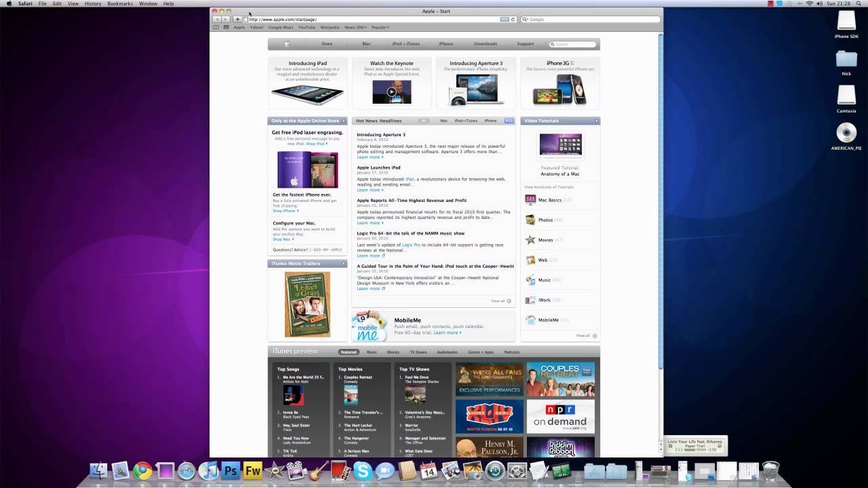Open Photo Booth from the Dock
Image resolution: width=868 pixels, height=488 pixels.
pos(340,471)
